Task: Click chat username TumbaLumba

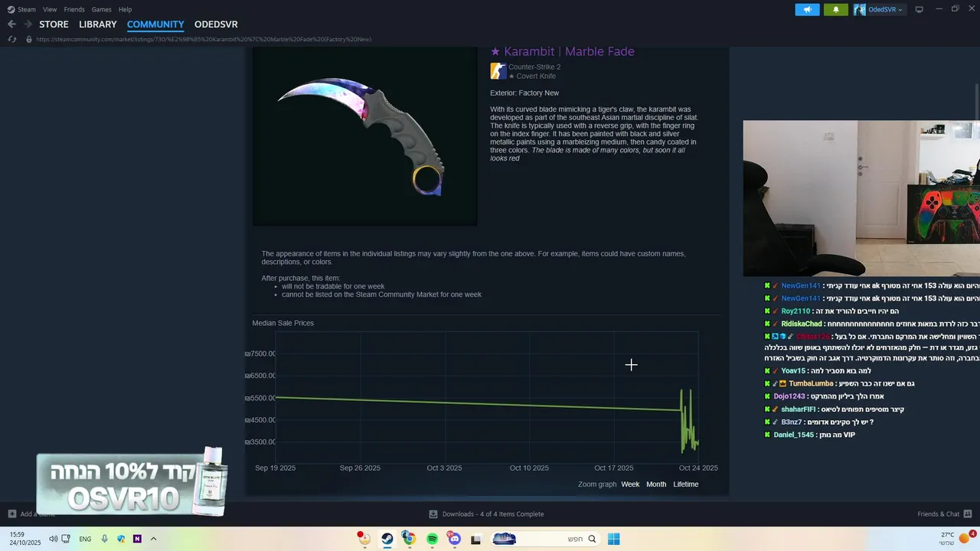Action: tap(811, 383)
